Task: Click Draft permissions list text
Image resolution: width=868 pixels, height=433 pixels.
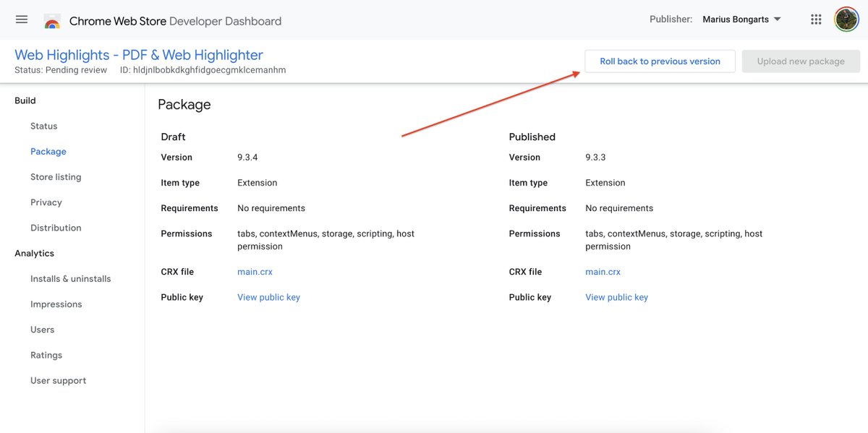Action: 325,240
